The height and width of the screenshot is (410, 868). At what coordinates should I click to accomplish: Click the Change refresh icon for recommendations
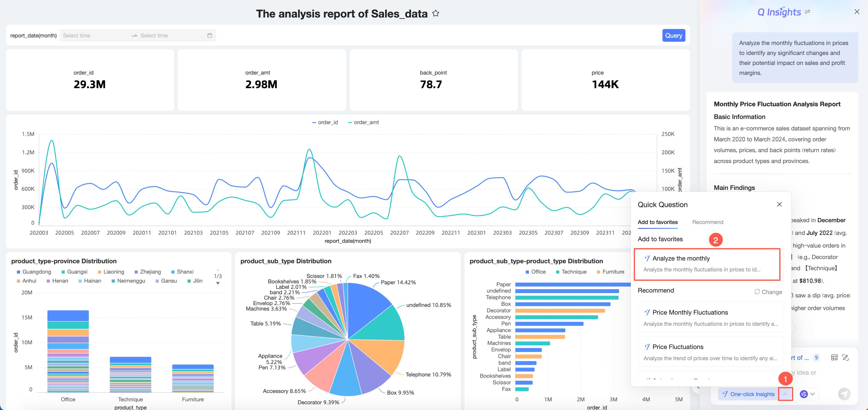[x=757, y=292]
